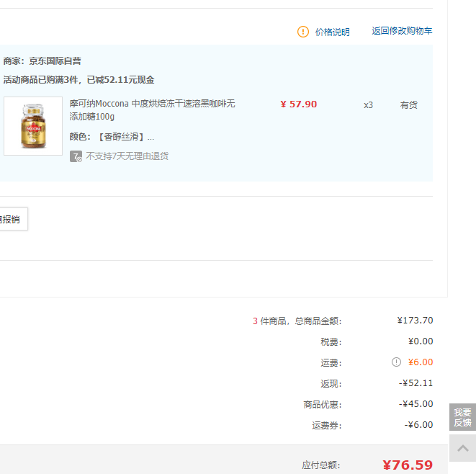Click the 返现 -¥52.11 value
This screenshot has height=474, width=476.
416,383
